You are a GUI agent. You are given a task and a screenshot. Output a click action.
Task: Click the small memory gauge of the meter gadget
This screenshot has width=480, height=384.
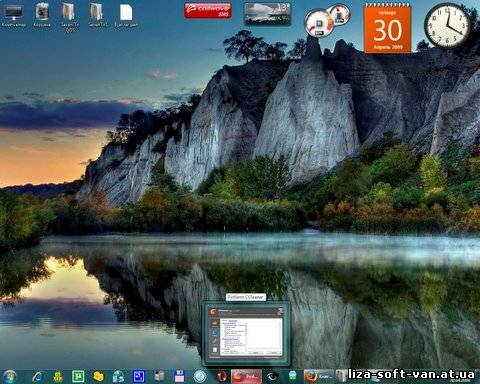coord(339,15)
